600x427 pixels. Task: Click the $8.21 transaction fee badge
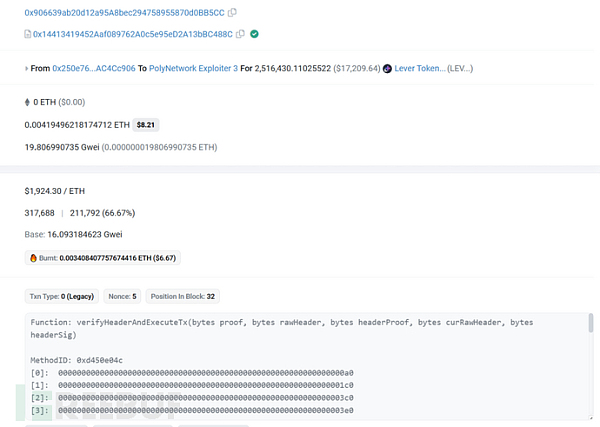(147, 125)
